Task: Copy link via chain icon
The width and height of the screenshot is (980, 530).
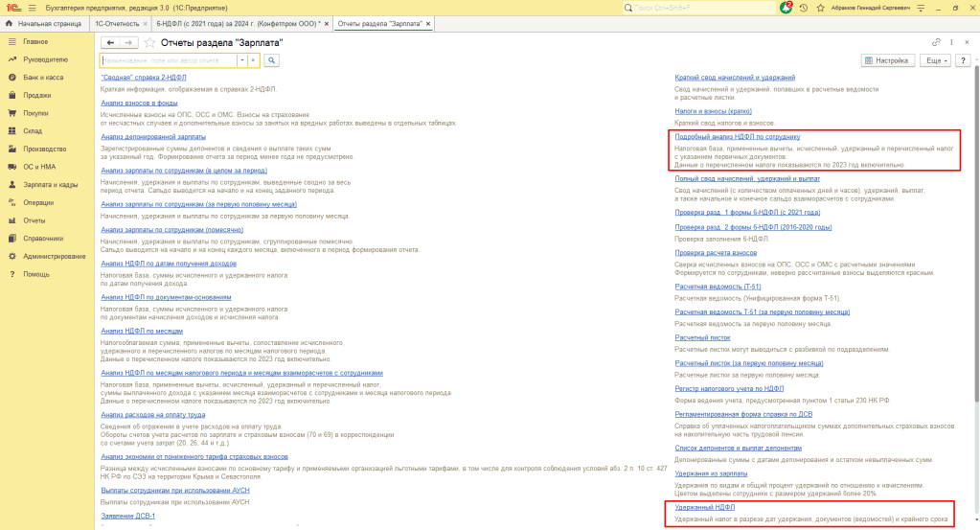Action: coord(936,43)
